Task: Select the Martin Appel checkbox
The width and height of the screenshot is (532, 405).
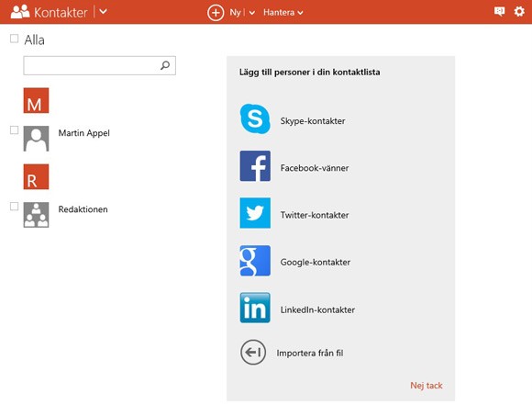Action: point(15,129)
